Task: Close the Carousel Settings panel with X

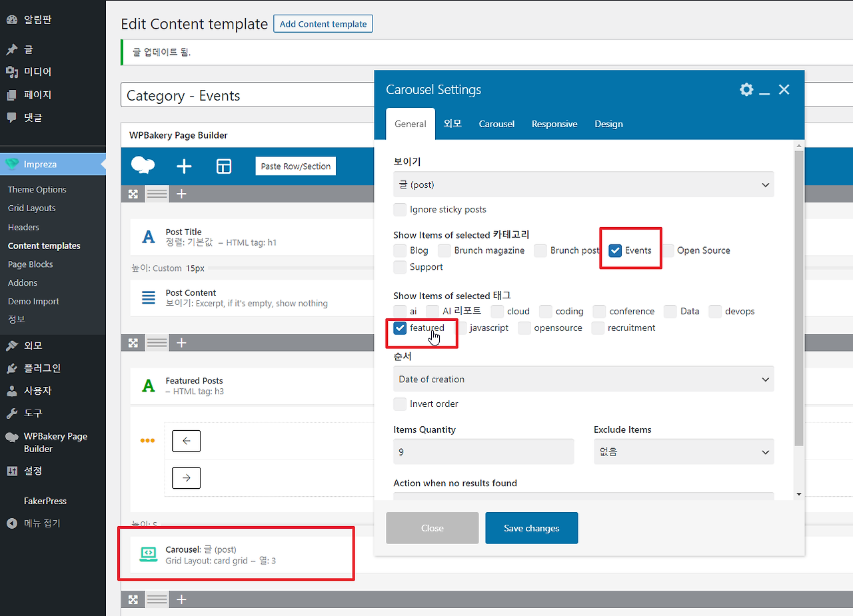Action: 784,89
